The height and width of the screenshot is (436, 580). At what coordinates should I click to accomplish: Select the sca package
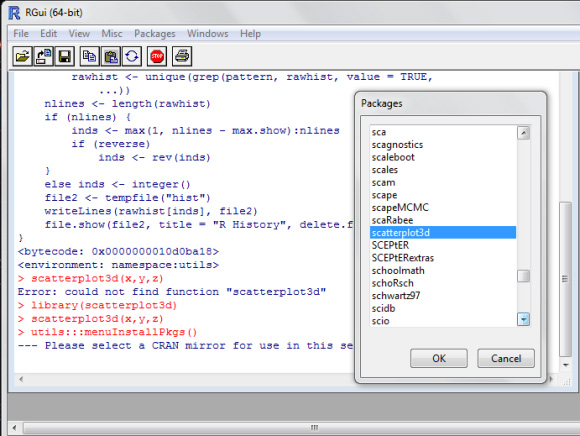pos(443,132)
